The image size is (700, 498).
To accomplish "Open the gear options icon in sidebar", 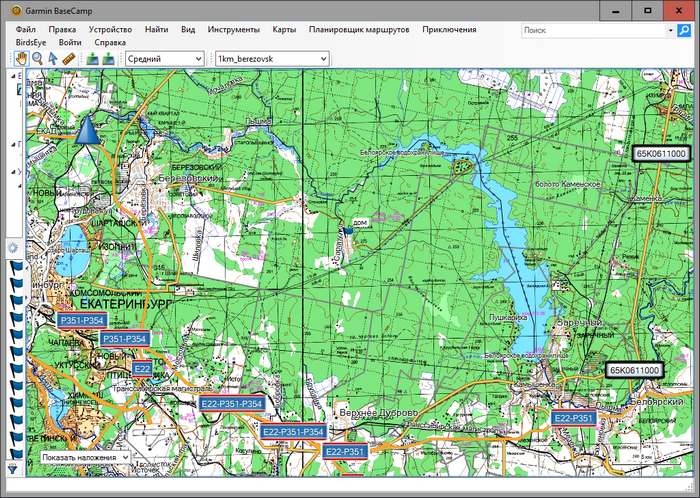I will pyautogui.click(x=13, y=248).
